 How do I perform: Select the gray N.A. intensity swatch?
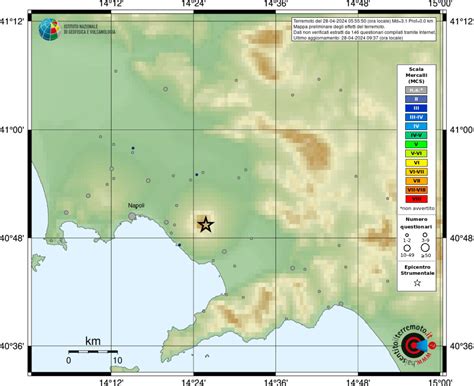[x=416, y=90]
